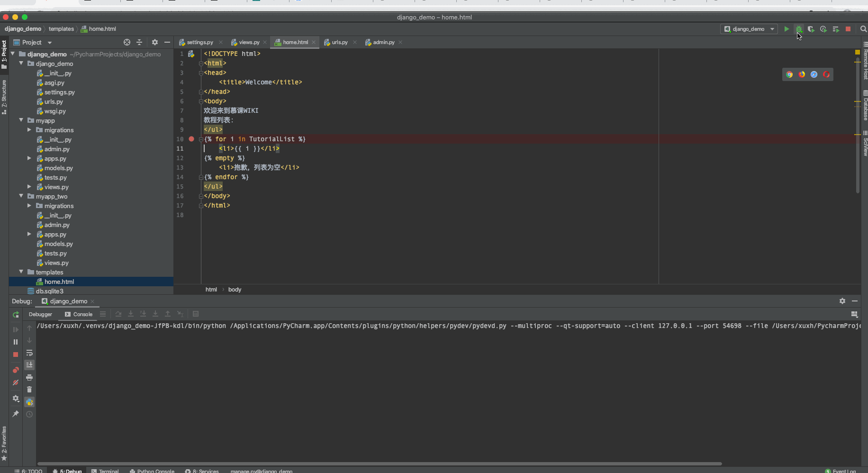Image resolution: width=868 pixels, height=473 pixels.
Task: Open django_demo run configuration dropdown
Action: point(749,29)
